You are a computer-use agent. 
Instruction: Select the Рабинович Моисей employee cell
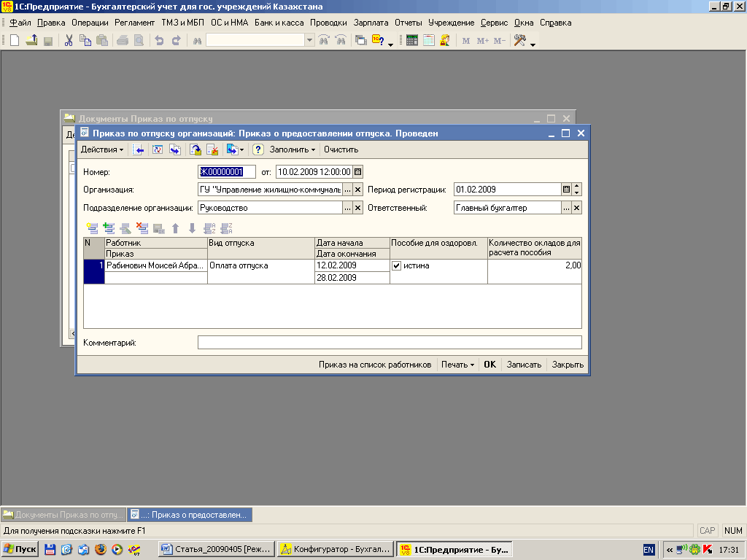point(156,265)
